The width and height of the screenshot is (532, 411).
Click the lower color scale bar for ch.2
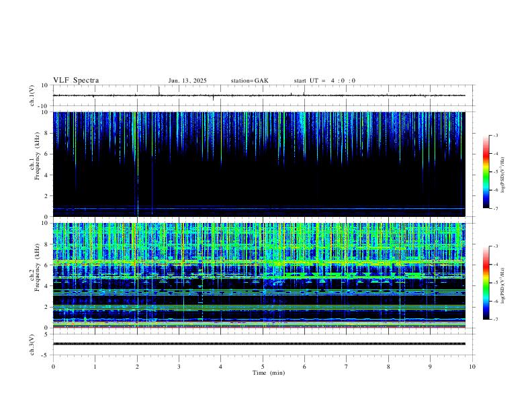486,283
